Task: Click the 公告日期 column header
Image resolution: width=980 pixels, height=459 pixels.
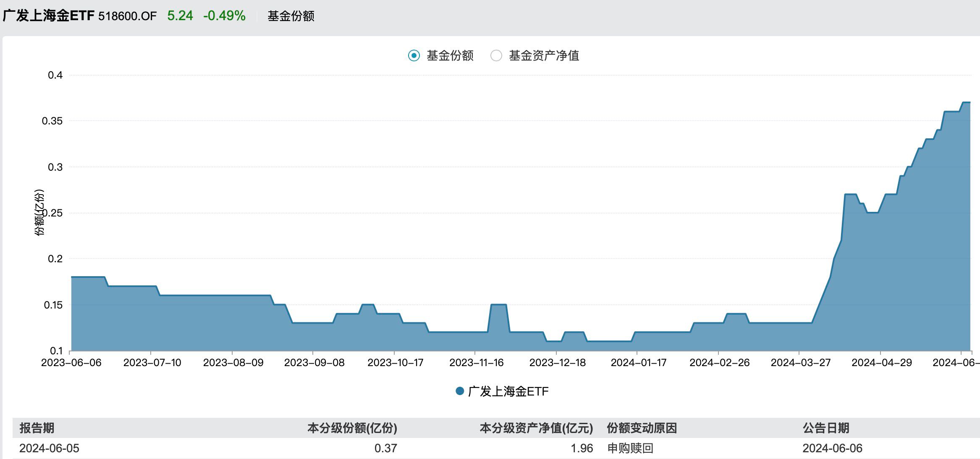Action: [826, 428]
